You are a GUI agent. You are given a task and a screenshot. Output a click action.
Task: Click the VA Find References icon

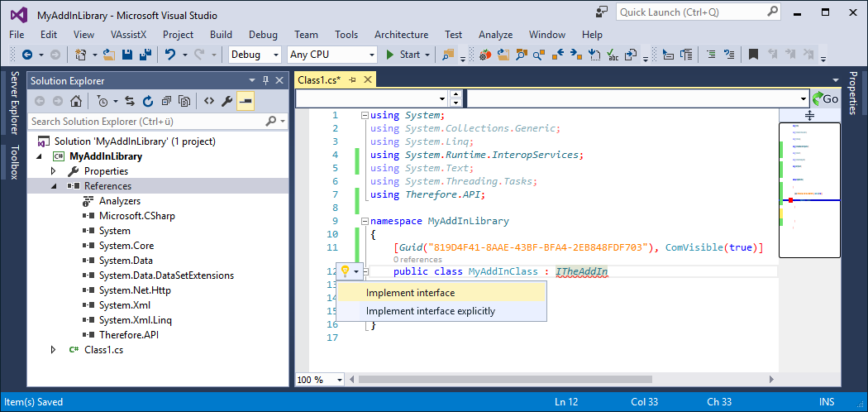click(539, 55)
